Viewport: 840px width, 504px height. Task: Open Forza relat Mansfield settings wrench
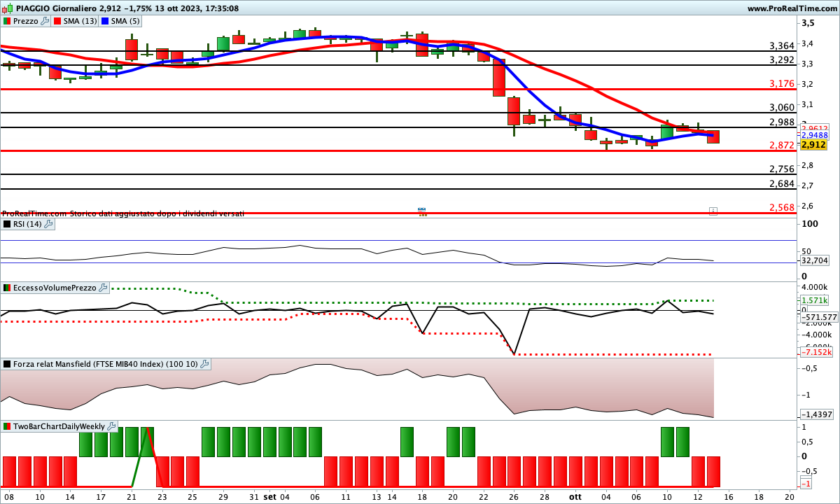click(x=204, y=364)
